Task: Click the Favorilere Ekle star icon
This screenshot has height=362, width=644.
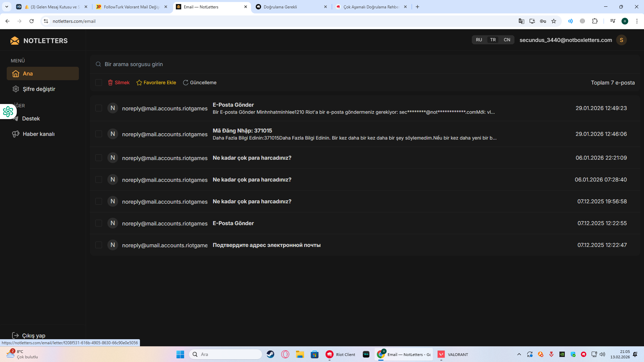Action: (x=139, y=83)
